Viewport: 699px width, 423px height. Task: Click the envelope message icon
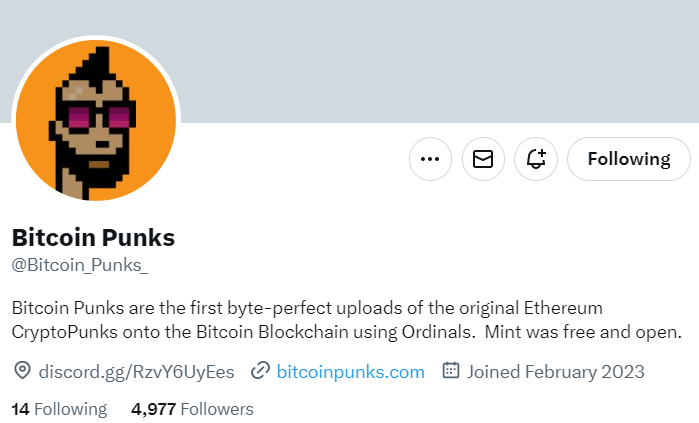483,159
